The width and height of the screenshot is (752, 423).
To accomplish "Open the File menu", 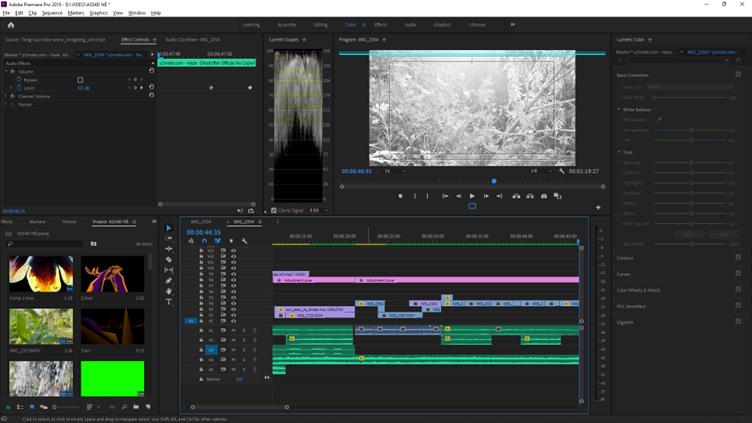I will (6, 13).
